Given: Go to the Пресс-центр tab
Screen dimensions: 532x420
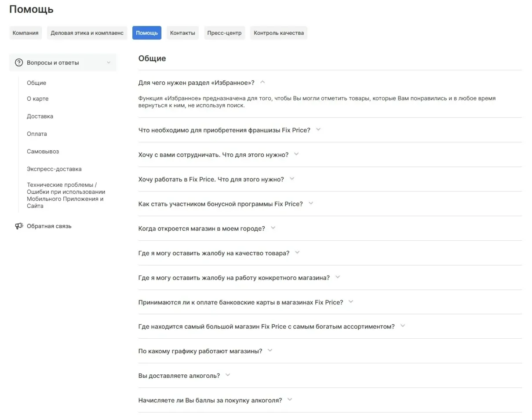Looking at the screenshot, I should click(x=224, y=33).
